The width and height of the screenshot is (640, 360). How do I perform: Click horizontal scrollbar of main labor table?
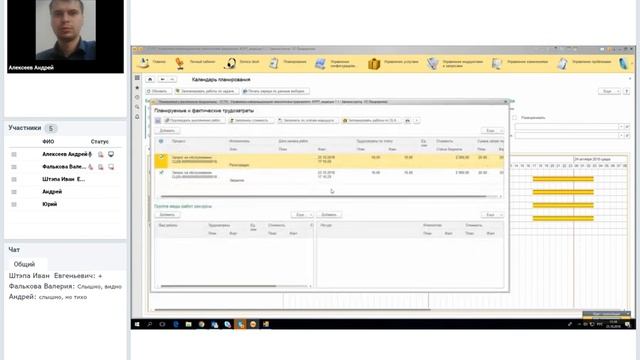tap(323, 197)
